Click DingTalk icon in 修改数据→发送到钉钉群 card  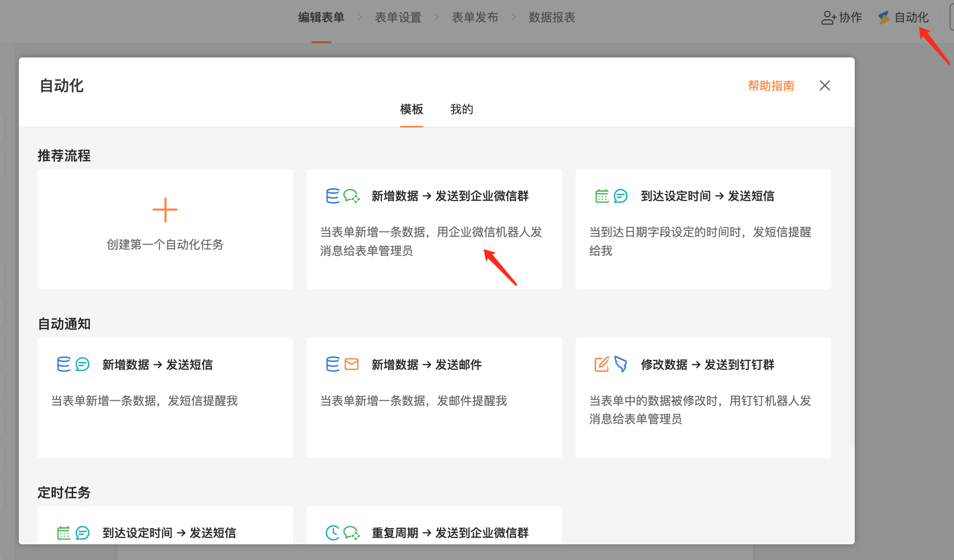(621, 364)
